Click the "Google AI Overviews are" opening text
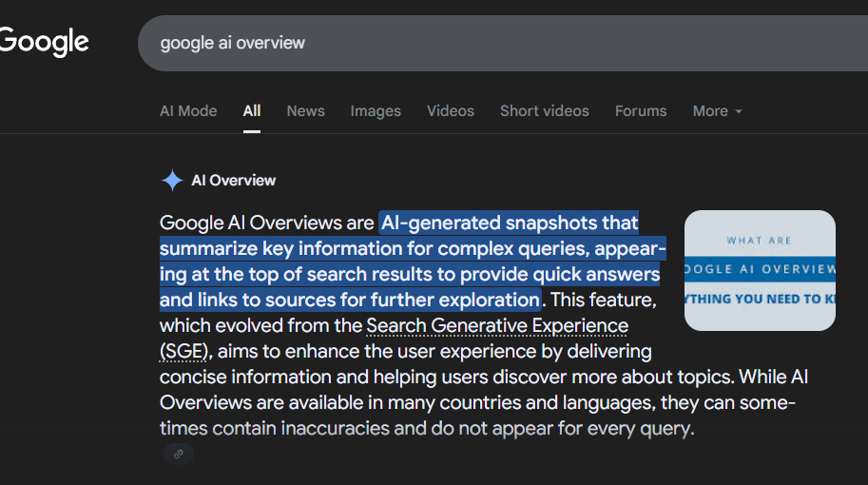This screenshot has height=485, width=868. coord(266,223)
